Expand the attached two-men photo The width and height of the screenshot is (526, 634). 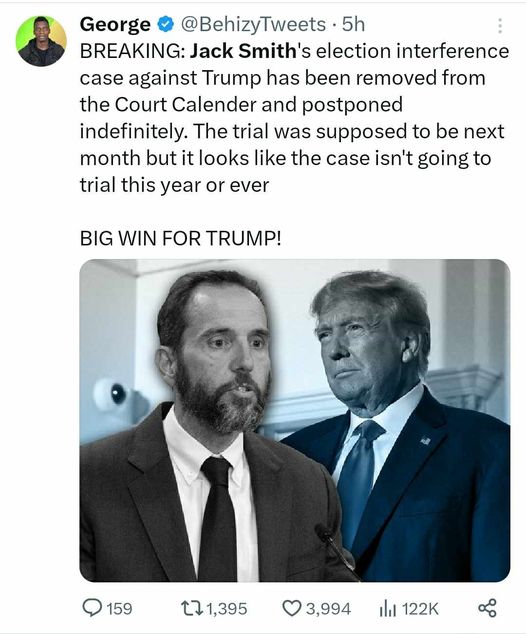(x=295, y=421)
